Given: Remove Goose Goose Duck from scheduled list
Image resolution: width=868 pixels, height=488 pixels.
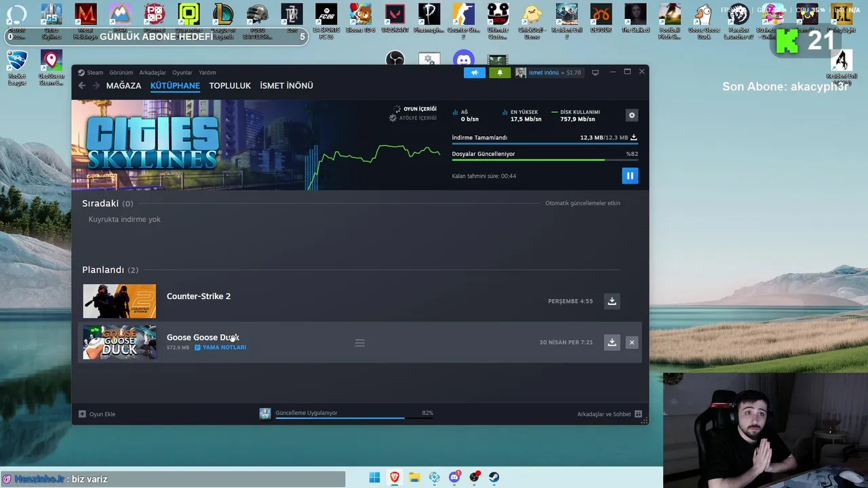Looking at the screenshot, I should tap(632, 342).
